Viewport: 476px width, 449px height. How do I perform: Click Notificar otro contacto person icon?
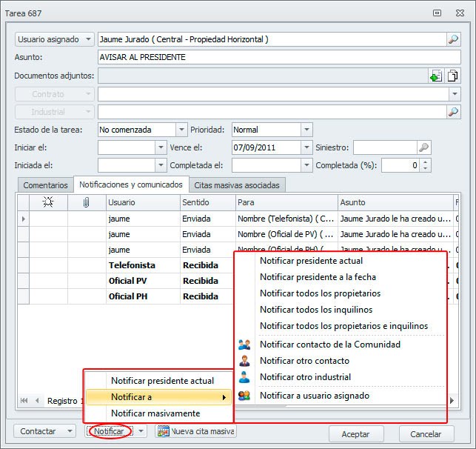(244, 361)
